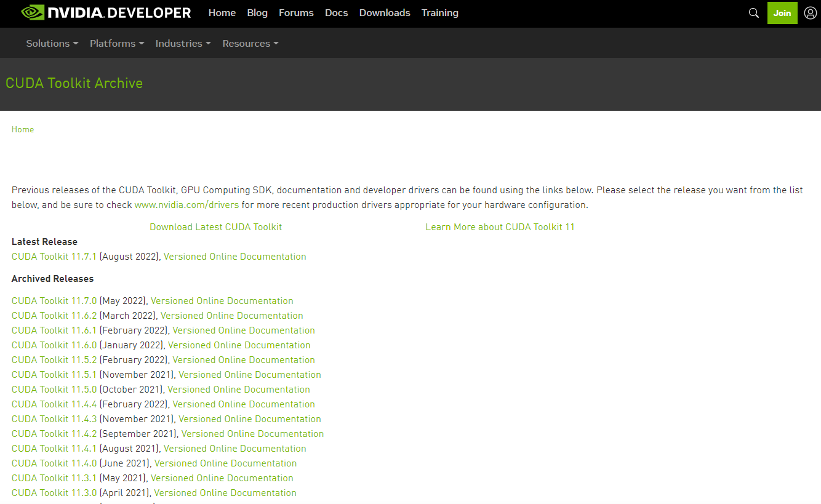Screen dimensions: 821x504
Task: Select the Latest Release heading text
Action: coord(44,242)
